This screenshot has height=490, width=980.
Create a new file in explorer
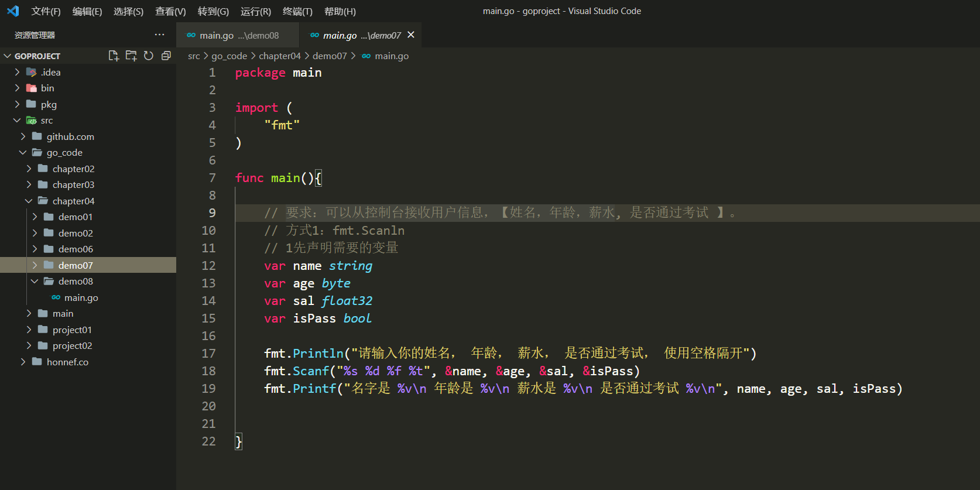pos(114,56)
